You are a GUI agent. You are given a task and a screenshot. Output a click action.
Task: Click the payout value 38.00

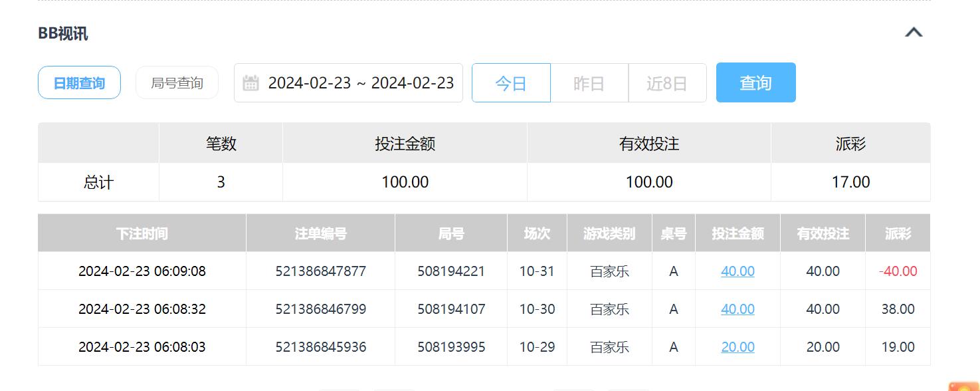tap(898, 309)
